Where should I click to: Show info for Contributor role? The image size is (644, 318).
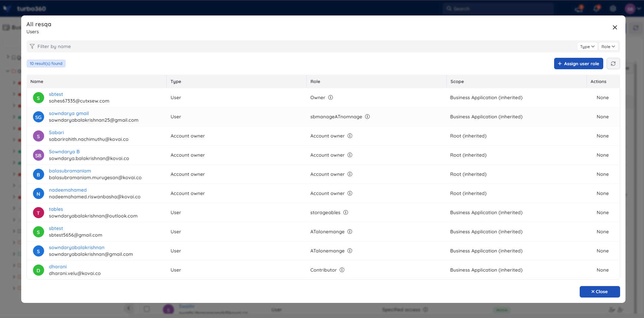(x=342, y=270)
